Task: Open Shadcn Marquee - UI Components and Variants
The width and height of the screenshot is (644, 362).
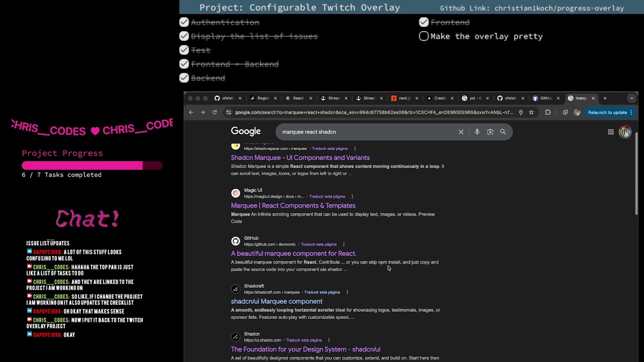Action: pos(300,157)
